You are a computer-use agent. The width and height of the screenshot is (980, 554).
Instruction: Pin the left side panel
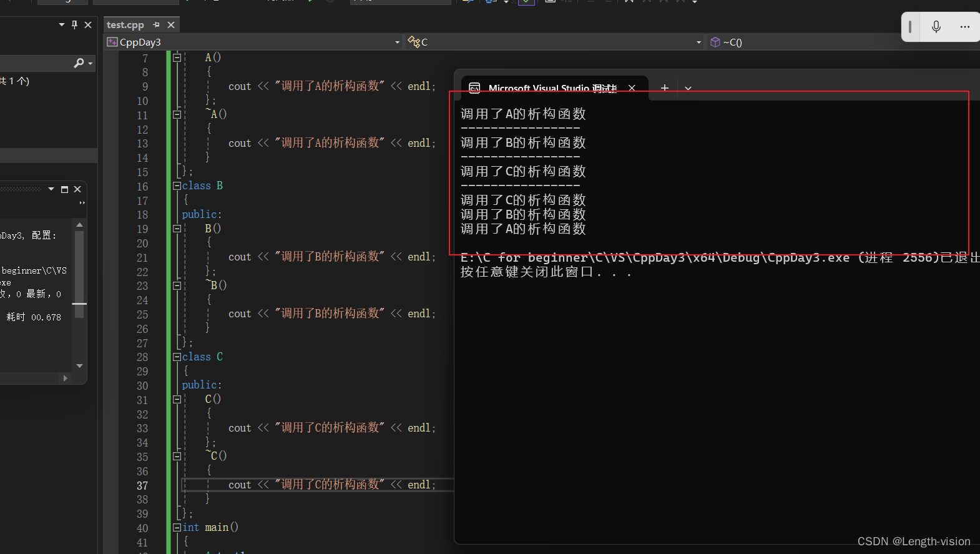[x=74, y=24]
